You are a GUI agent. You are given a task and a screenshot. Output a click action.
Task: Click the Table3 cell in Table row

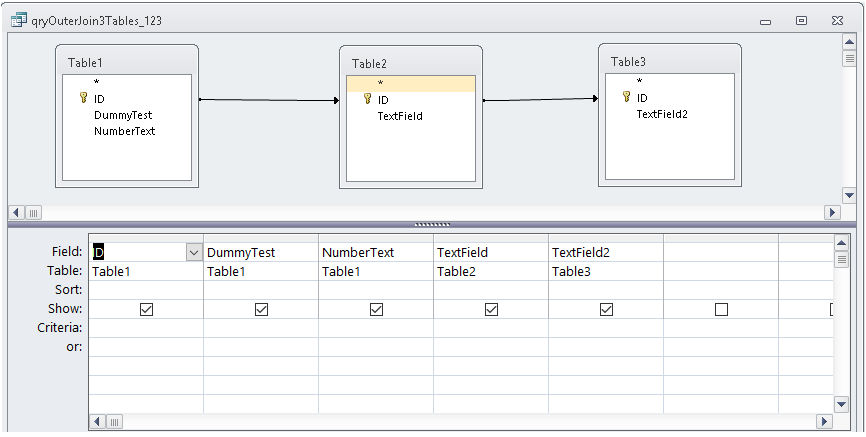click(x=605, y=271)
